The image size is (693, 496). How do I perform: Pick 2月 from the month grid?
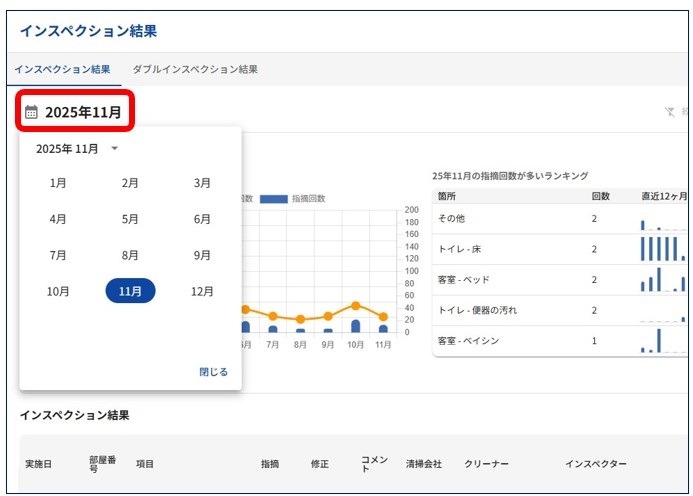pyautogui.click(x=130, y=183)
